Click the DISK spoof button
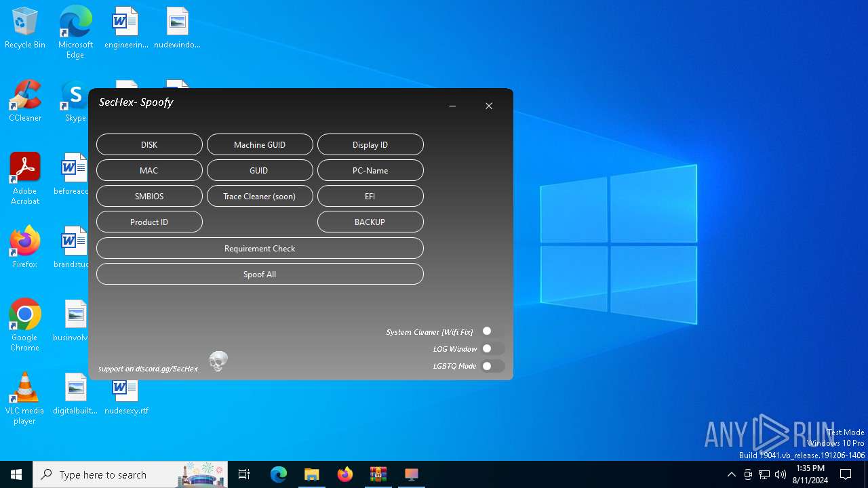The image size is (868, 488). pyautogui.click(x=149, y=144)
